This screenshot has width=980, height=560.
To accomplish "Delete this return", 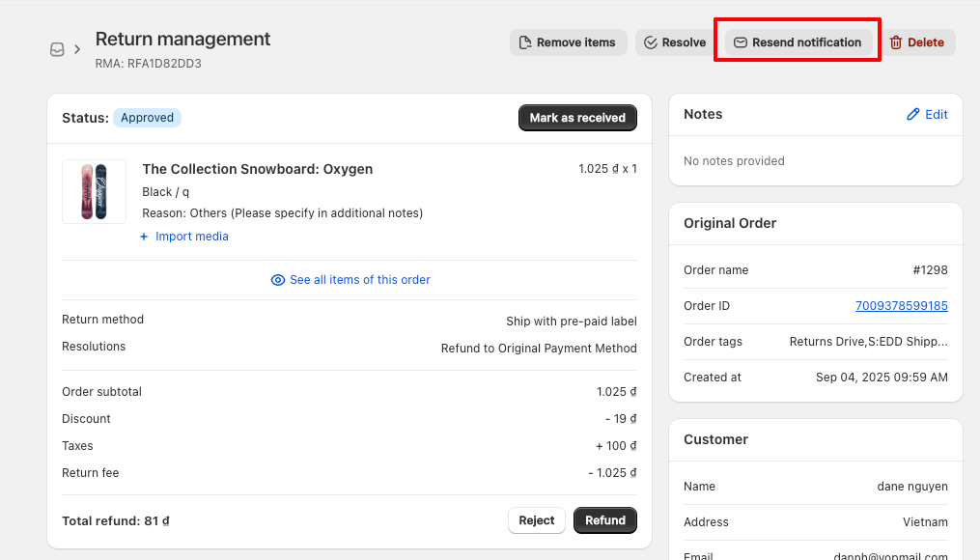I will 917,42.
